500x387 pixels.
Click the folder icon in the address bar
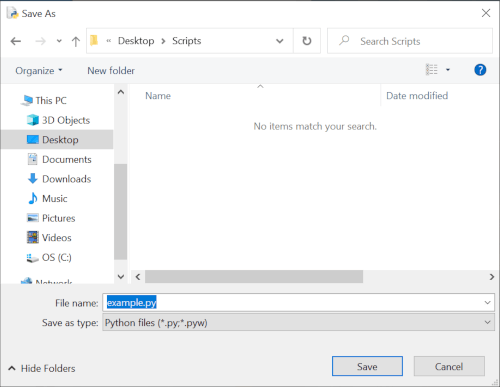(x=94, y=41)
